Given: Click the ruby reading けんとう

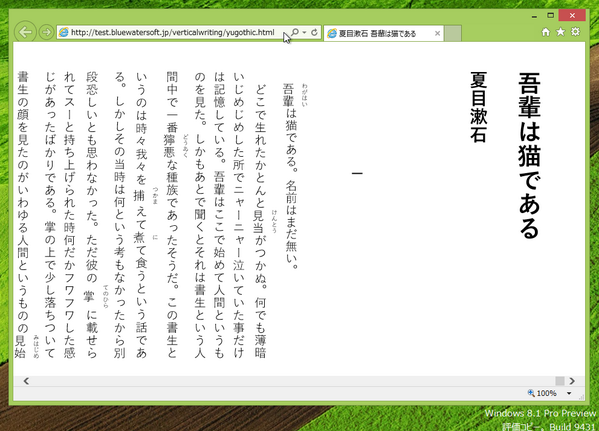Looking at the screenshot, I should [274, 222].
